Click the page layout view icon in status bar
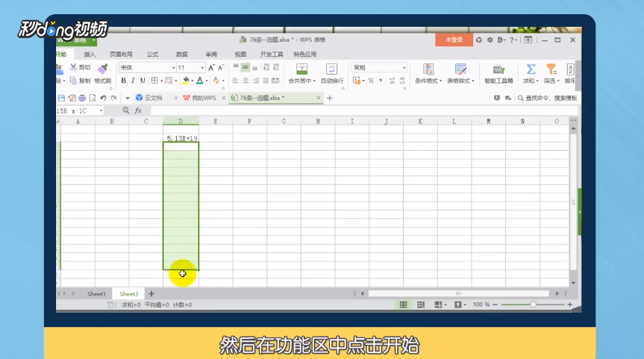This screenshot has width=644, height=359. [421, 305]
